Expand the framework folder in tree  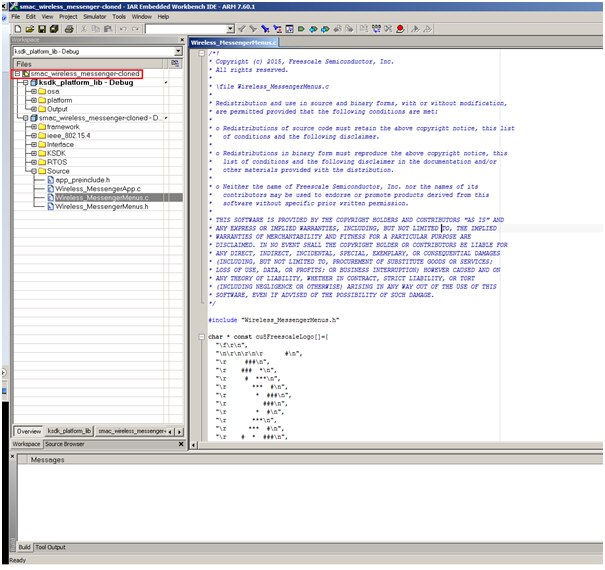click(x=33, y=127)
